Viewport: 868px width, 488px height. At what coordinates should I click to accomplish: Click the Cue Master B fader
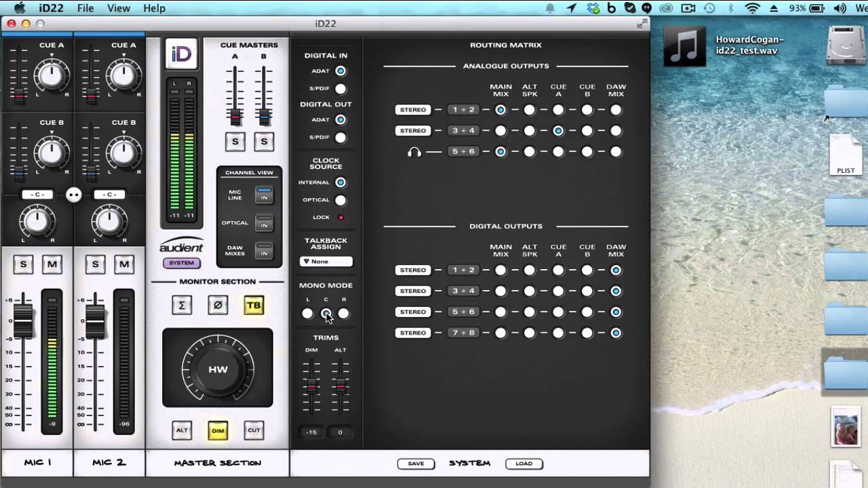[264, 117]
